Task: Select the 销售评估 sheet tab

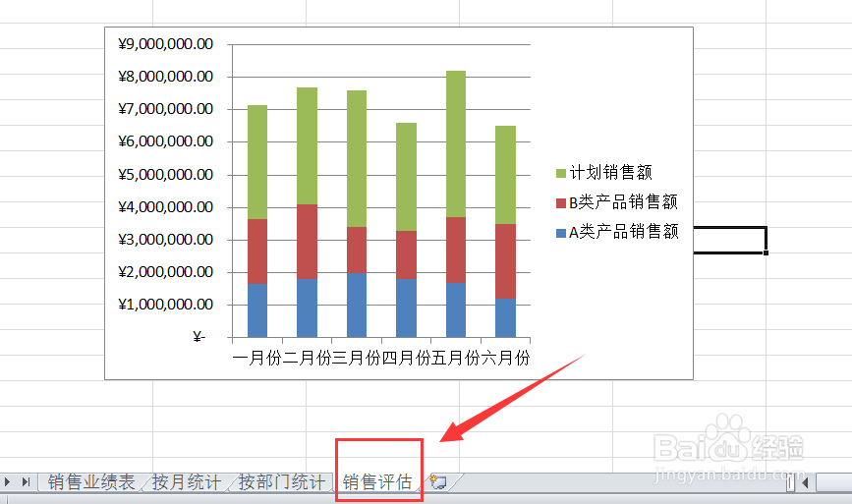Action: point(377,481)
